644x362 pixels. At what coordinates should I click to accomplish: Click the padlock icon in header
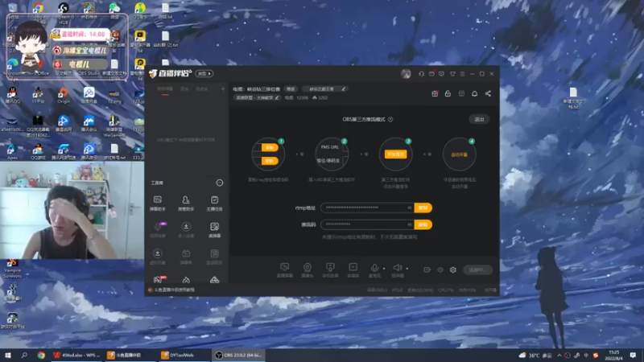tap(448, 93)
